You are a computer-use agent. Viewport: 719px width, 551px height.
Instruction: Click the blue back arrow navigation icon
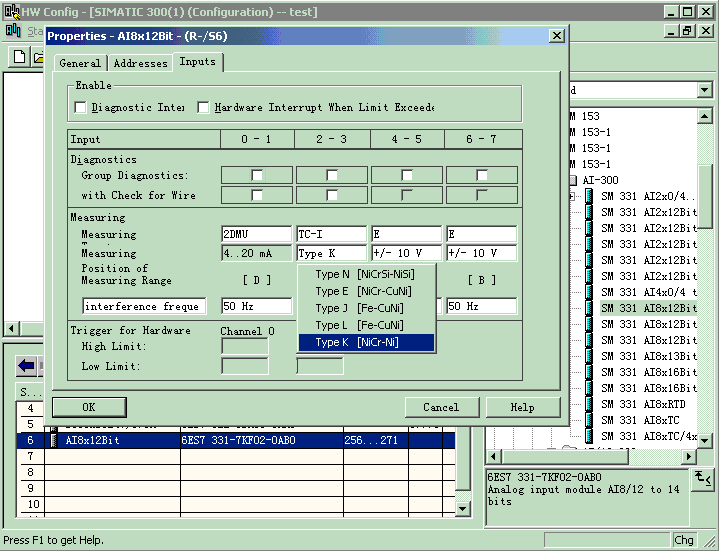[26, 366]
